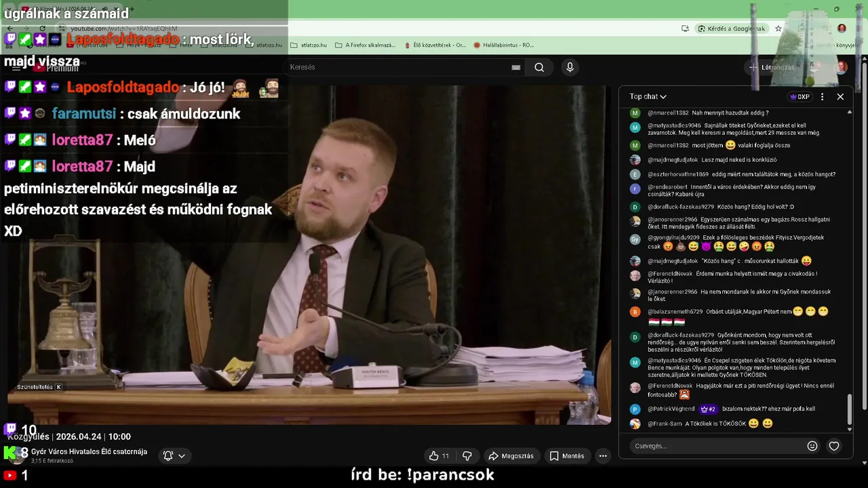868x488 pixels.
Task: Open the subscription notification bell dropdown
Action: (174, 455)
